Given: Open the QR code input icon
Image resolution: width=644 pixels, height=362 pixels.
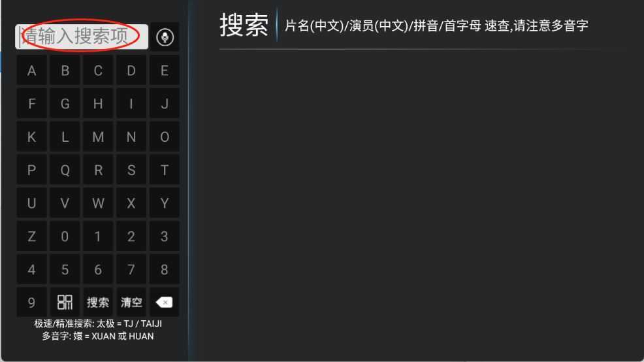Looking at the screenshot, I should click(x=65, y=303).
